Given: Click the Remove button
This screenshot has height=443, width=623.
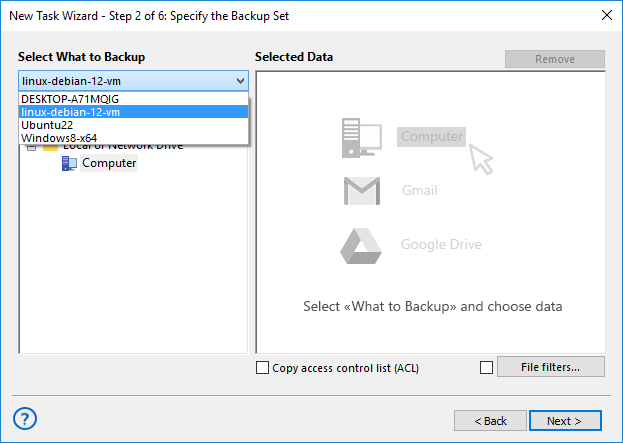Looking at the screenshot, I should (554, 59).
